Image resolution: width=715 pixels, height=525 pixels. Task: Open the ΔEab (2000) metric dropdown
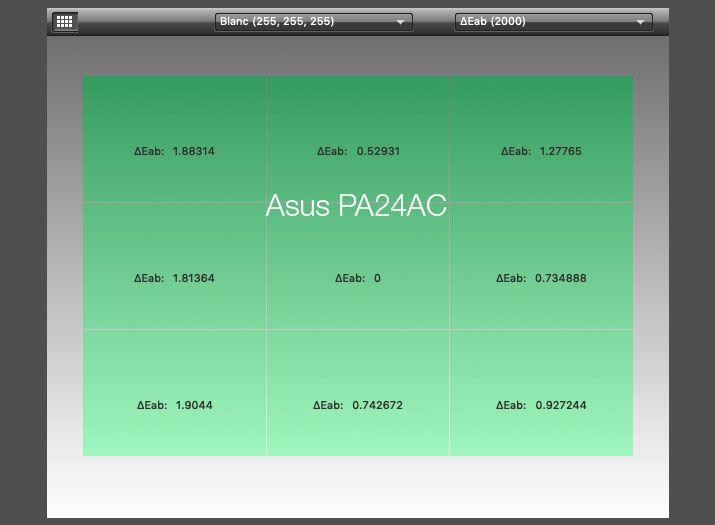[554, 21]
